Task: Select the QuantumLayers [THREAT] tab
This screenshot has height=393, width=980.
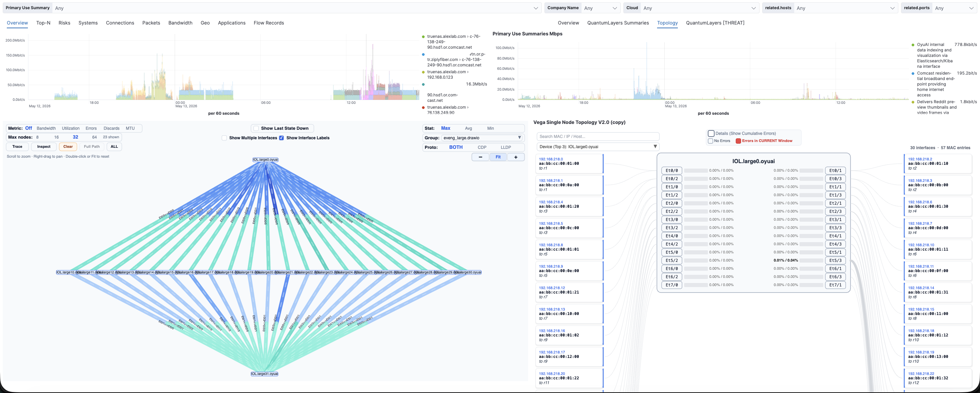Action: (715, 23)
